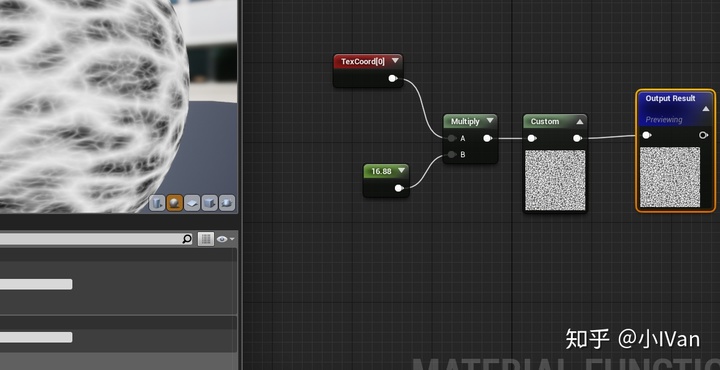
Task: Select the plane preview mesh button
Action: (192, 202)
